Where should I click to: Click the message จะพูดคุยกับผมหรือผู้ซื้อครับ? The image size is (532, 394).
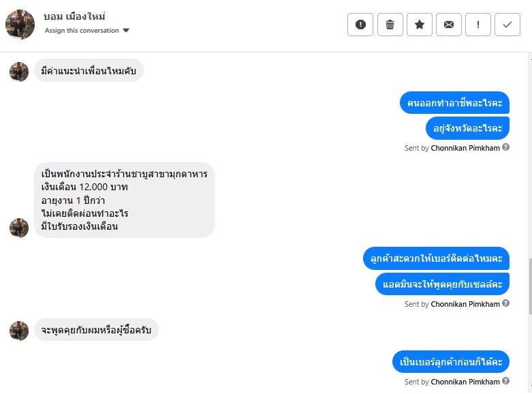point(96,331)
